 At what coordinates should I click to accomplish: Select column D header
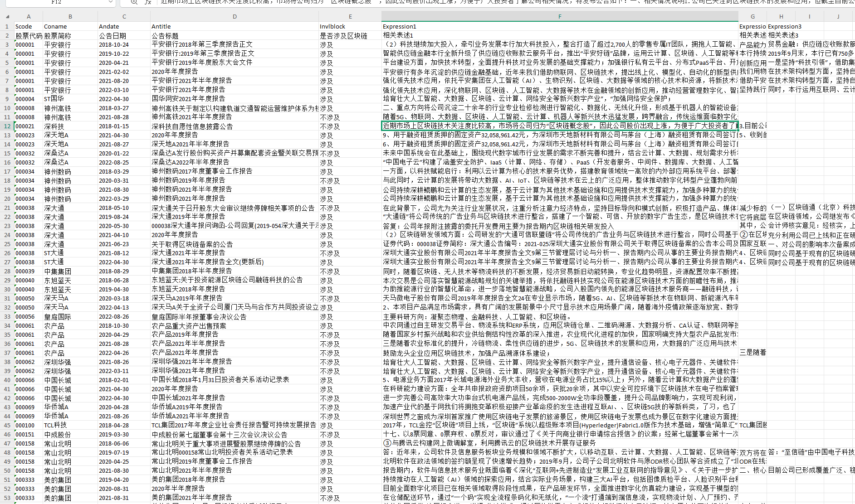point(235,17)
